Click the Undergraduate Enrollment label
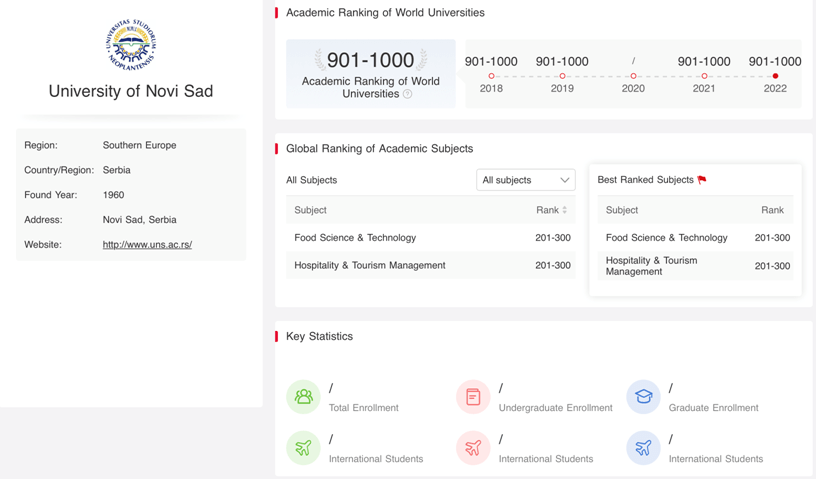The image size is (816, 479). (555, 408)
